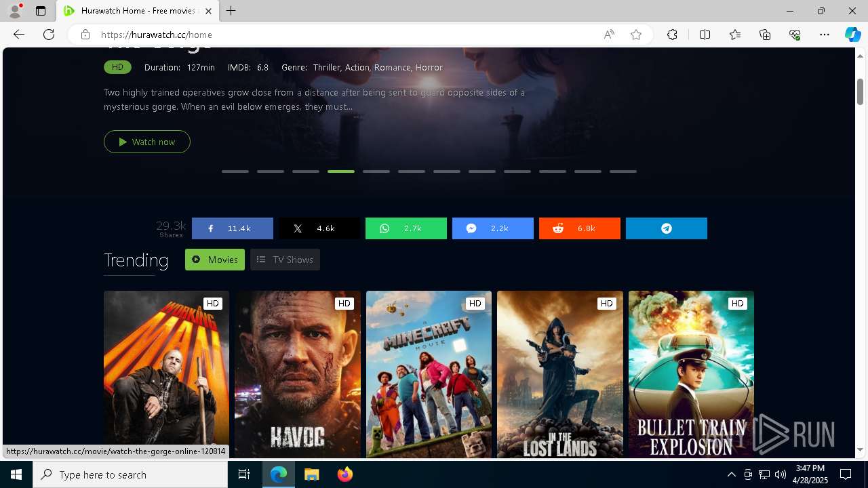This screenshot has height=488, width=868.
Task: Click the Action genre link
Action: [357, 67]
